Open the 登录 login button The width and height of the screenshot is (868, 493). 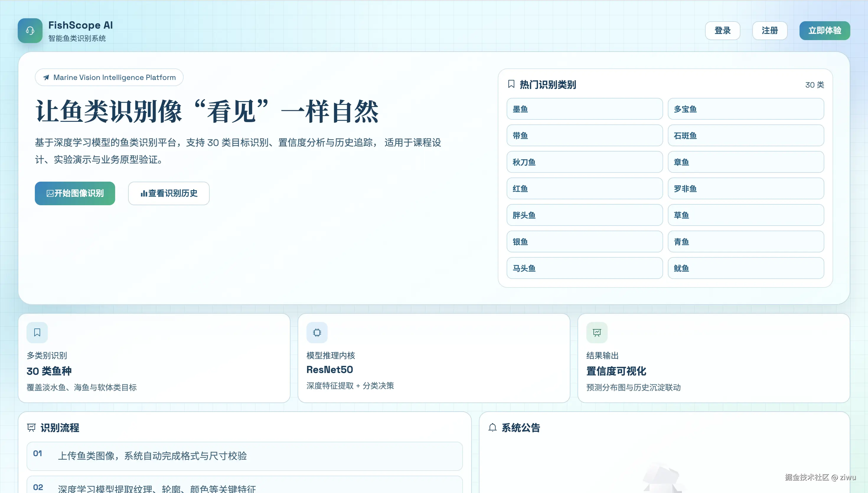click(x=723, y=30)
